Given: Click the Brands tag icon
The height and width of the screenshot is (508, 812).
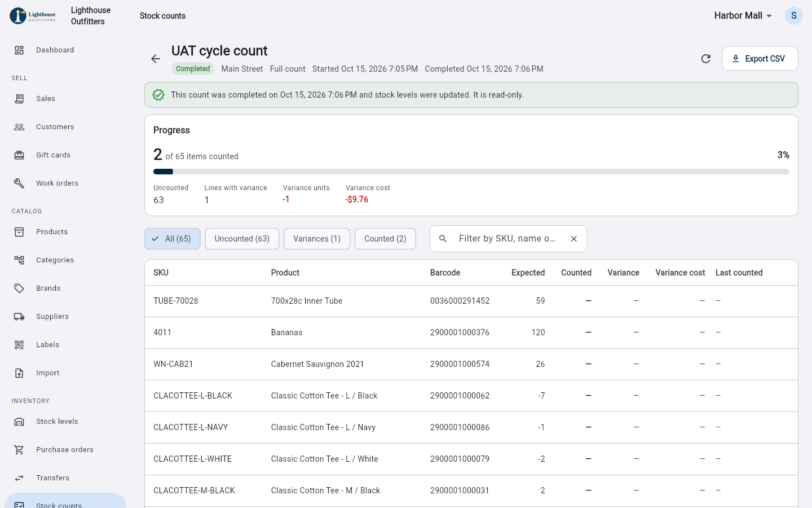Looking at the screenshot, I should click(x=19, y=288).
